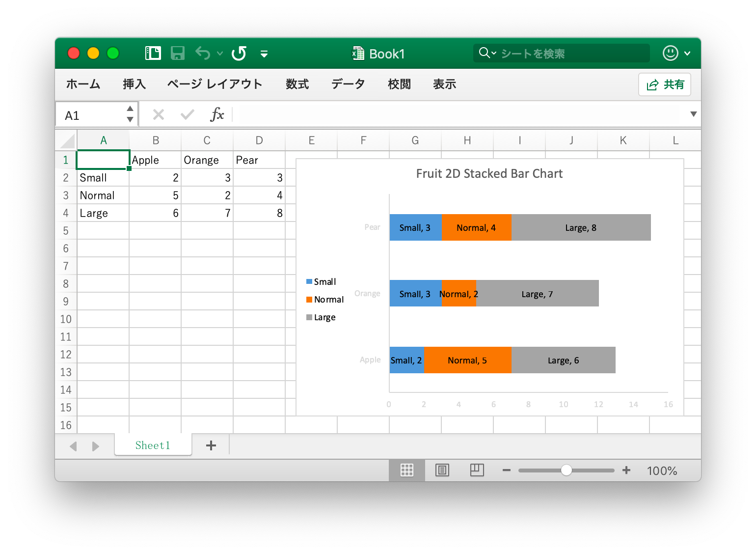Switch to Normal grid view
756x554 pixels.
coord(407,471)
